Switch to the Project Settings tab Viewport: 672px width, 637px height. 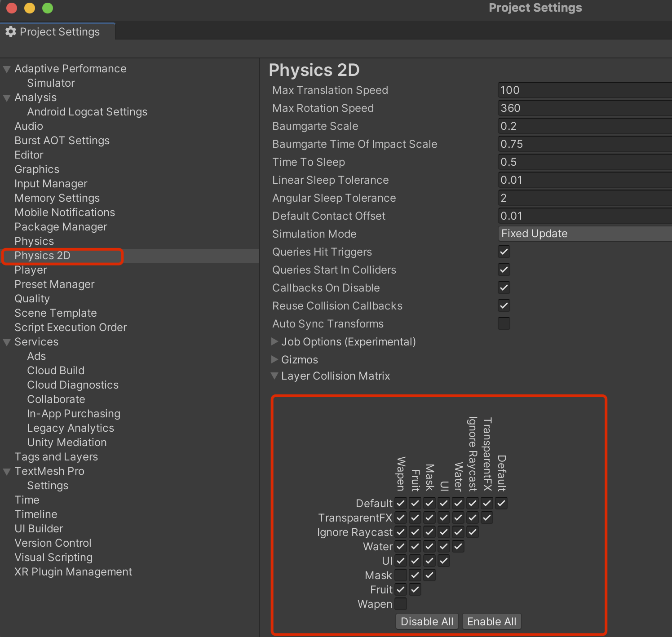pos(59,32)
